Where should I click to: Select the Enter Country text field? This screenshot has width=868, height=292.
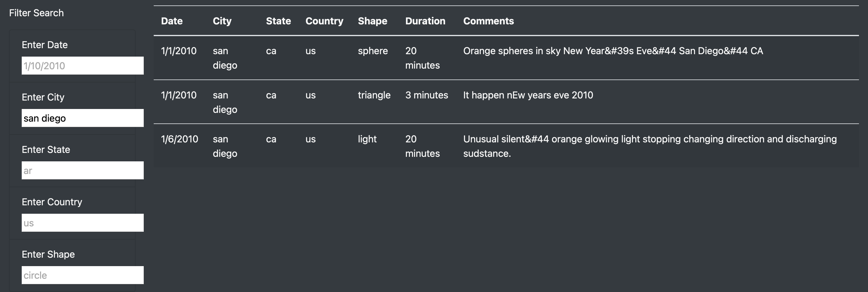click(82, 223)
